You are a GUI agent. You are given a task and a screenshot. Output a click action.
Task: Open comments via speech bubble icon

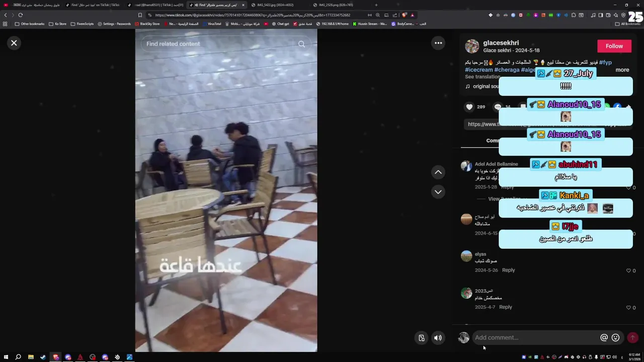click(x=498, y=107)
